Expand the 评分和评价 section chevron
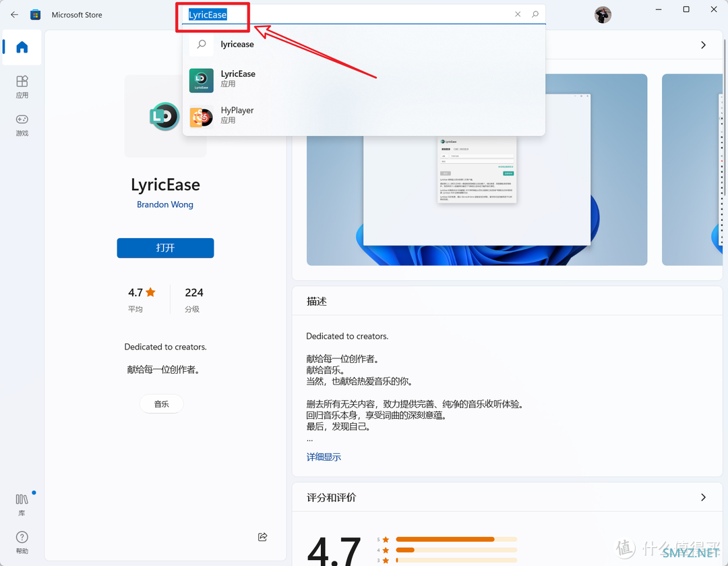 703,497
